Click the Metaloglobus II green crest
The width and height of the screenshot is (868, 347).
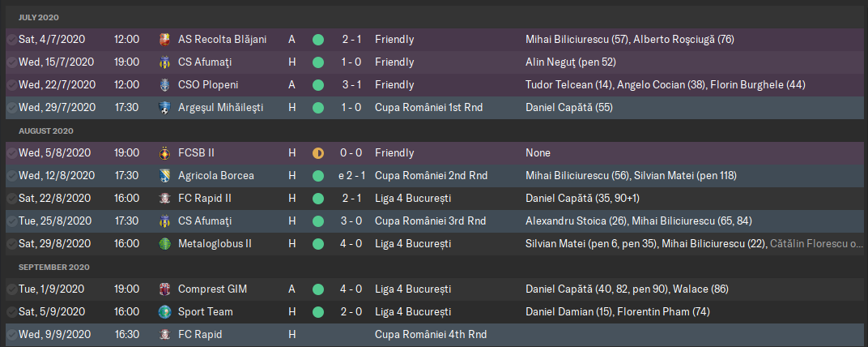(x=164, y=244)
